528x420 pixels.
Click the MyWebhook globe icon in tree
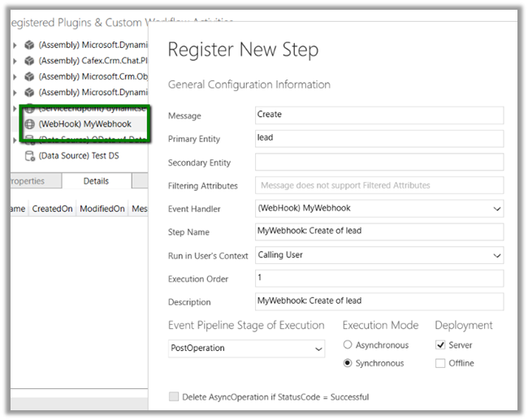click(29, 124)
